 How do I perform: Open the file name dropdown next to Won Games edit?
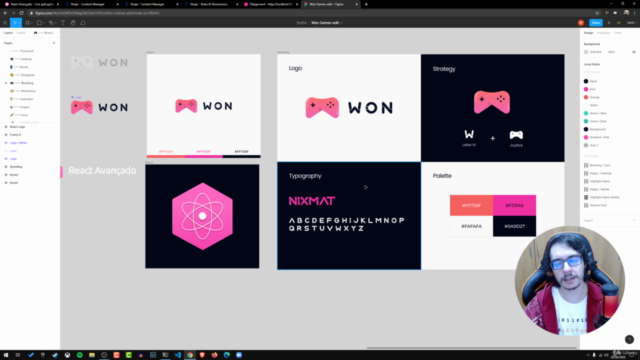341,23
